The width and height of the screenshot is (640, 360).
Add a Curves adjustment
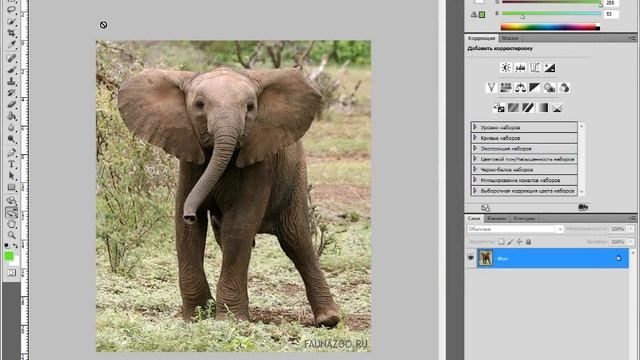point(535,68)
